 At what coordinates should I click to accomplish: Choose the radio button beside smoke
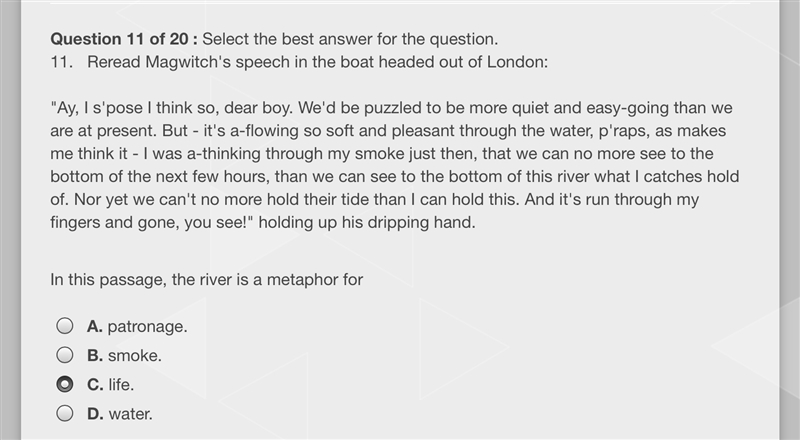click(65, 355)
